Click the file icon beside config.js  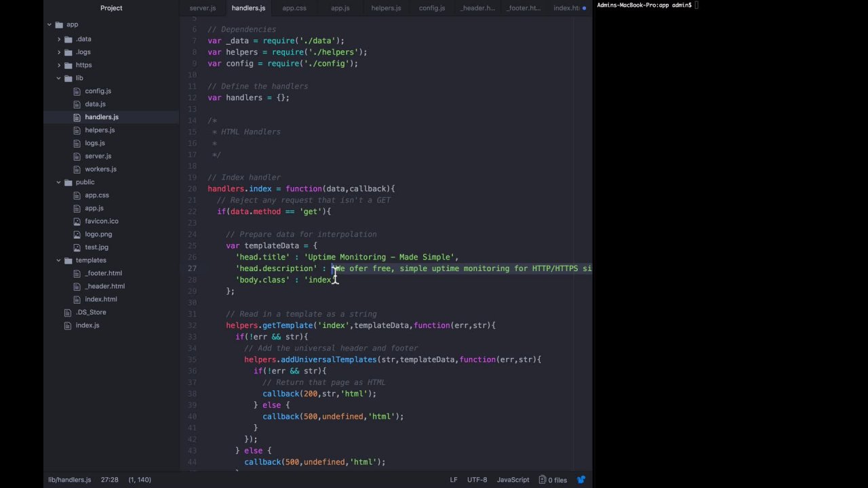click(x=77, y=91)
